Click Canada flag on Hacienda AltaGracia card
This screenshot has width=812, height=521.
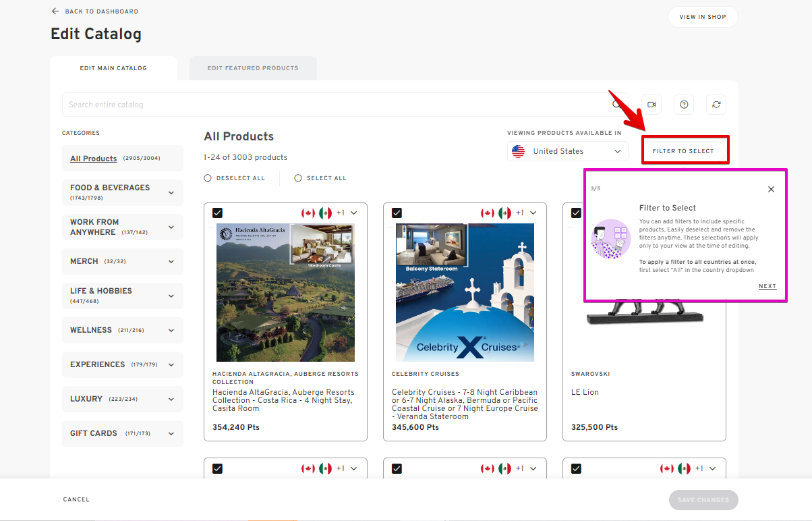click(308, 213)
